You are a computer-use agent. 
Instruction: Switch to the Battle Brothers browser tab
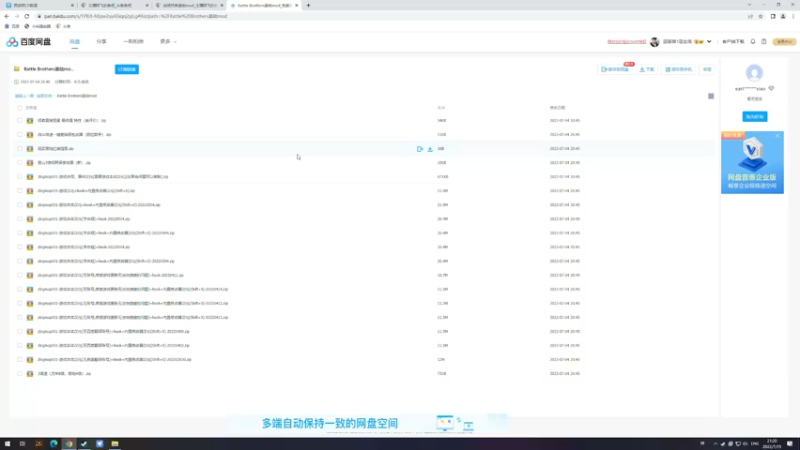(263, 5)
